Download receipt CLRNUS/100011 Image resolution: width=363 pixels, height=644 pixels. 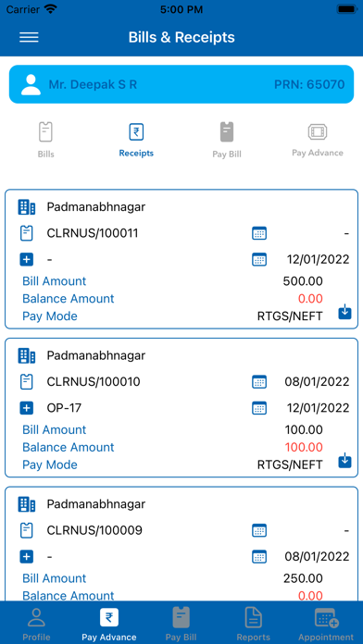tap(344, 313)
